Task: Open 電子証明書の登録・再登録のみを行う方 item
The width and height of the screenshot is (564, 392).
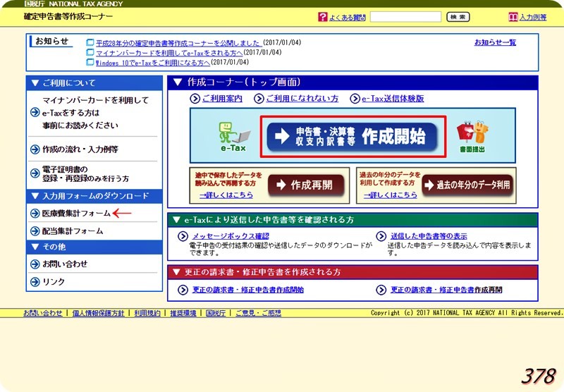Action: coord(85,173)
